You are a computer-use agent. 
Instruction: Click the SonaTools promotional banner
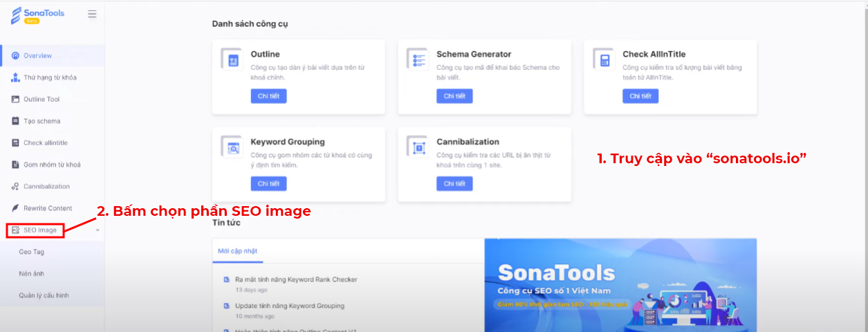[620, 285]
